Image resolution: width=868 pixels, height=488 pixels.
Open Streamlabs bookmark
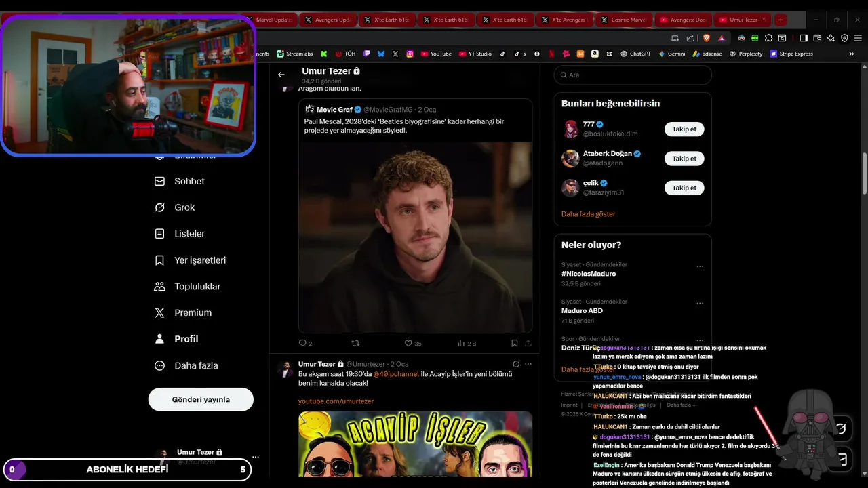click(294, 54)
